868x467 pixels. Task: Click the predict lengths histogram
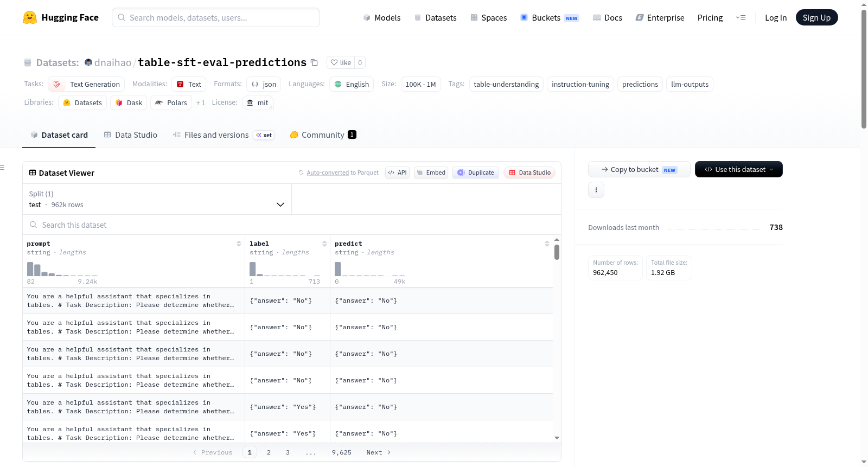(369, 269)
